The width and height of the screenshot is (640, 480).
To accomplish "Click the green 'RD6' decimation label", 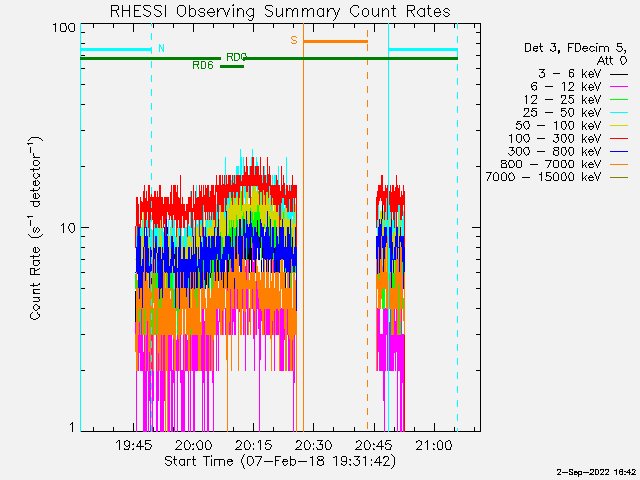I will tap(203, 65).
